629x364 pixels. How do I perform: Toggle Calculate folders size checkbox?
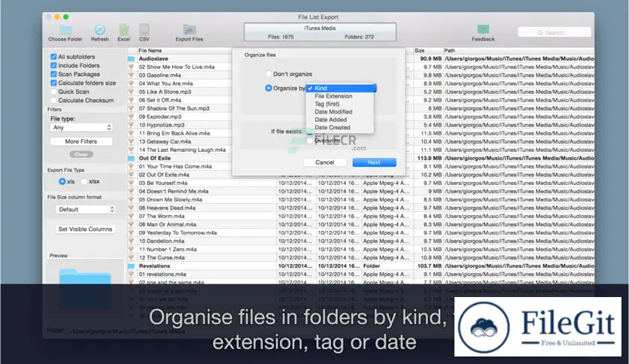(x=53, y=83)
